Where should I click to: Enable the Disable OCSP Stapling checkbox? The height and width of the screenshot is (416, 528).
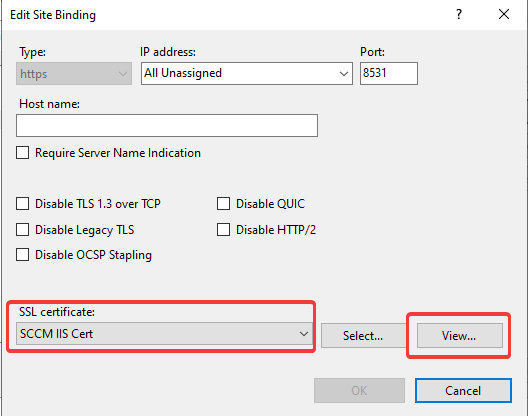(x=23, y=255)
